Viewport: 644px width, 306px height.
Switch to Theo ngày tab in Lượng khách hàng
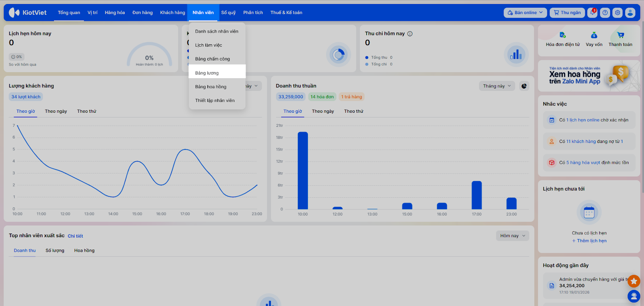56,111
